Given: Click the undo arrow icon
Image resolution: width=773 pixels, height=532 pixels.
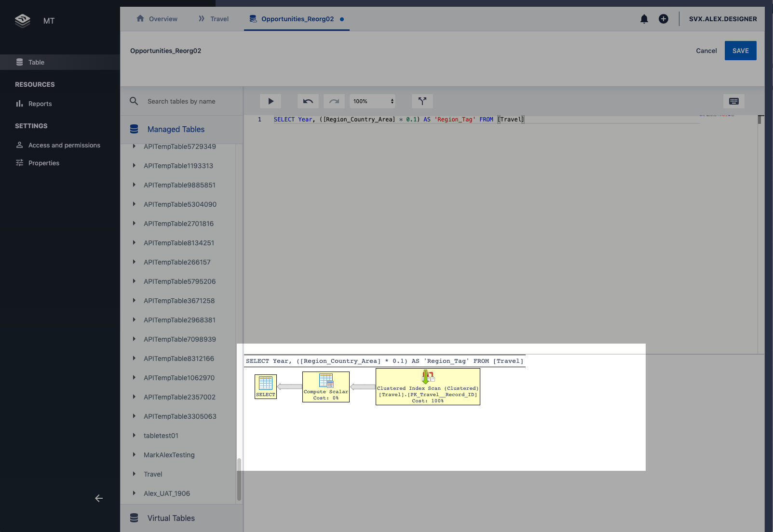Looking at the screenshot, I should pyautogui.click(x=308, y=101).
